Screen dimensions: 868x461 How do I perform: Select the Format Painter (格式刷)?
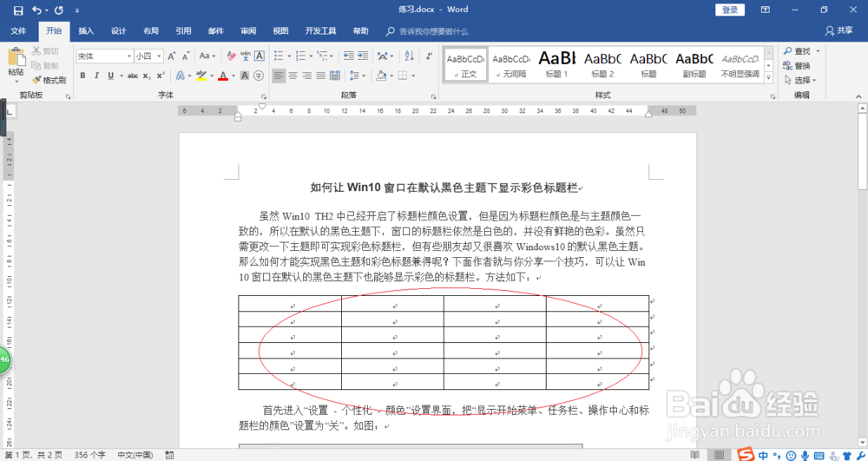[x=49, y=80]
